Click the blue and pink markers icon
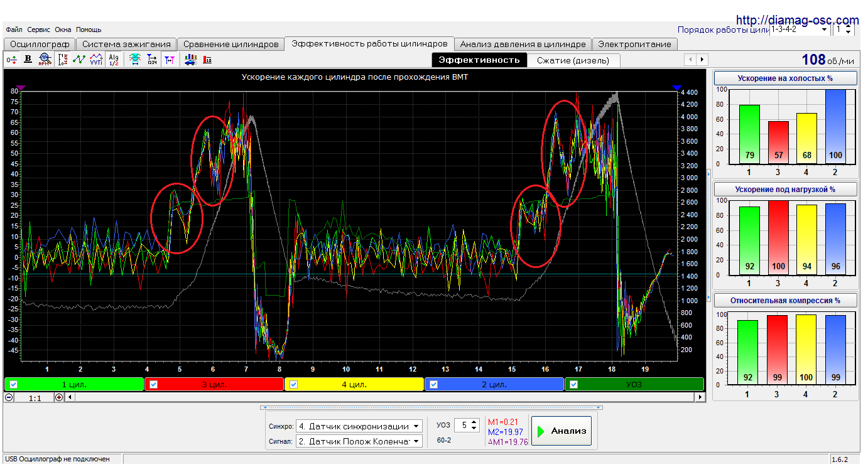Screen dimensions: 868x467 (x=169, y=60)
